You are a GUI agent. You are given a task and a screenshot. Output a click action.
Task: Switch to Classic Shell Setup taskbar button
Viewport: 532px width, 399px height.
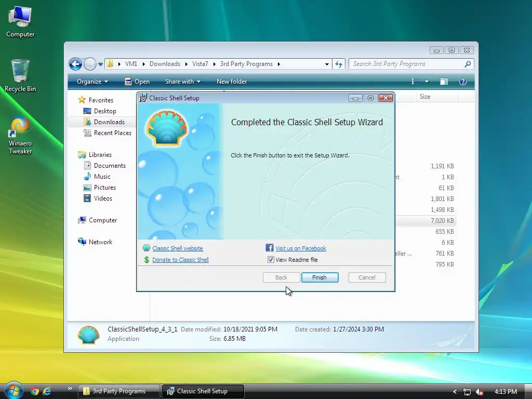click(203, 391)
